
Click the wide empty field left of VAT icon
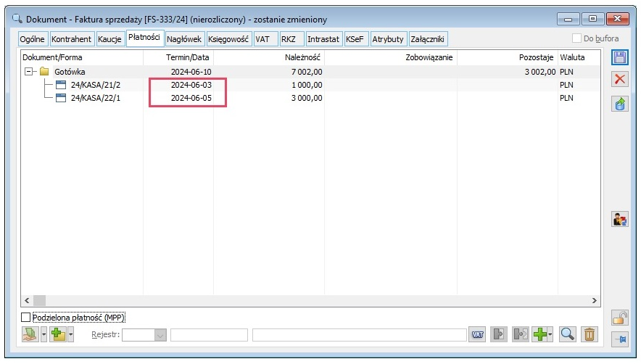click(x=360, y=335)
